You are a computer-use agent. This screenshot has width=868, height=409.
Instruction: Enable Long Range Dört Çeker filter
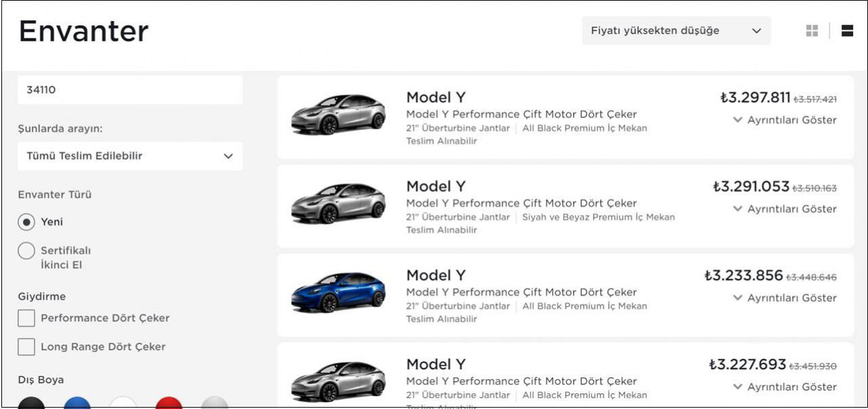26,347
